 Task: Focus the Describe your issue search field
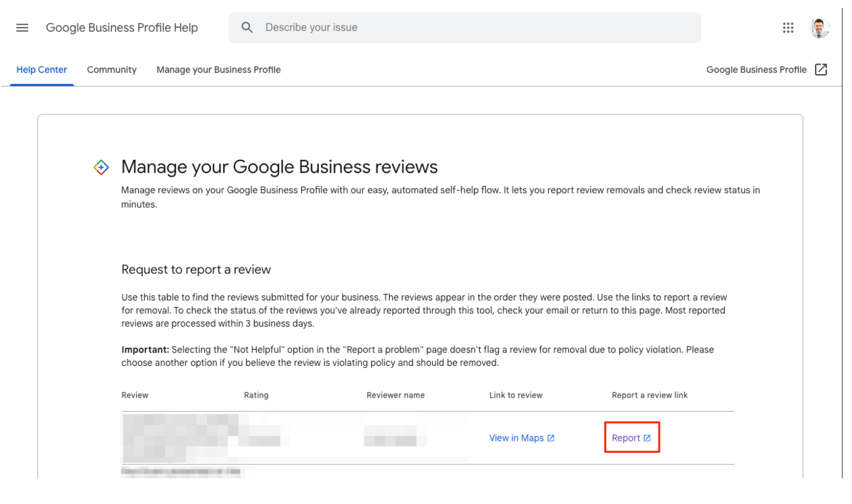pos(464,28)
